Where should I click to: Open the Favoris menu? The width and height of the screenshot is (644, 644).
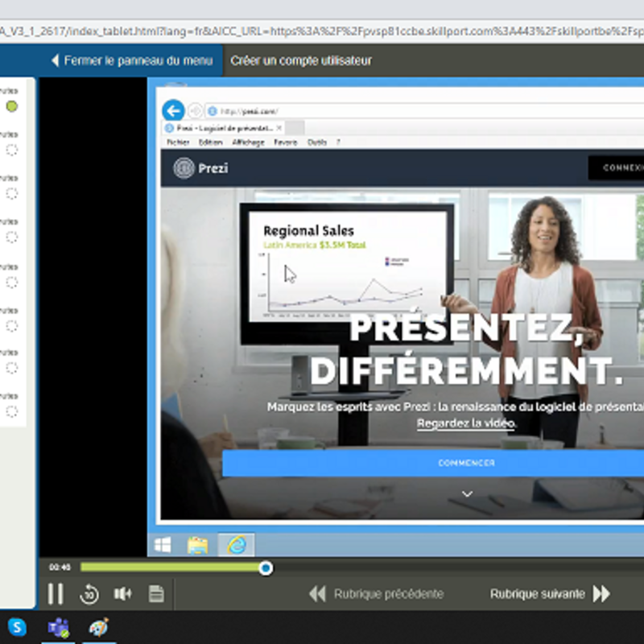click(x=286, y=142)
